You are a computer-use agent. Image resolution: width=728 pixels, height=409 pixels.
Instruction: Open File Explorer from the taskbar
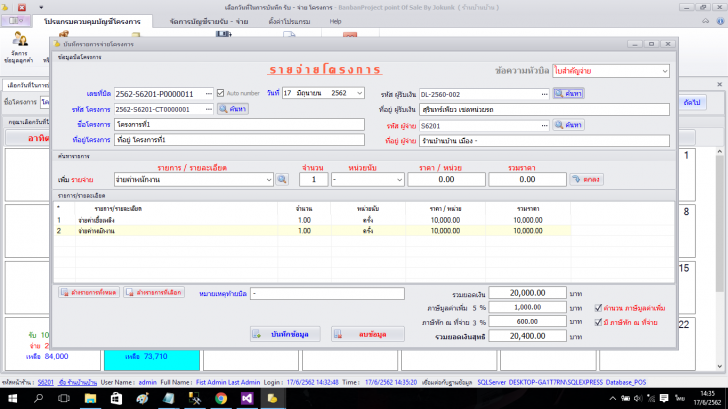90,398
